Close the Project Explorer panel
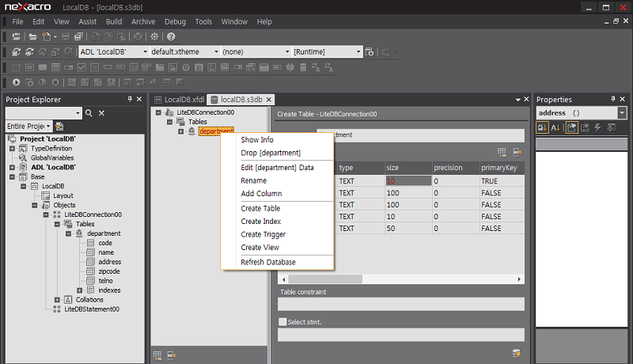The height and width of the screenshot is (364, 633). (139, 99)
